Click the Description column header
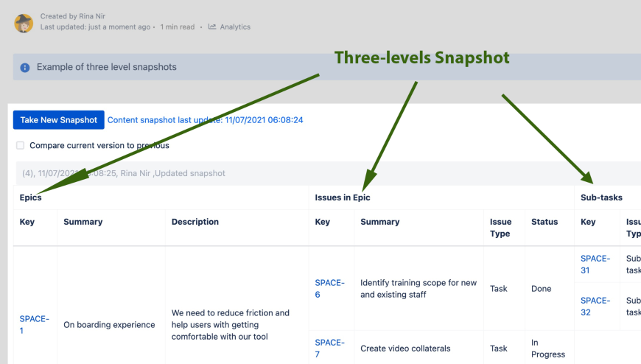Image resolution: width=641 pixels, height=364 pixels. (195, 222)
